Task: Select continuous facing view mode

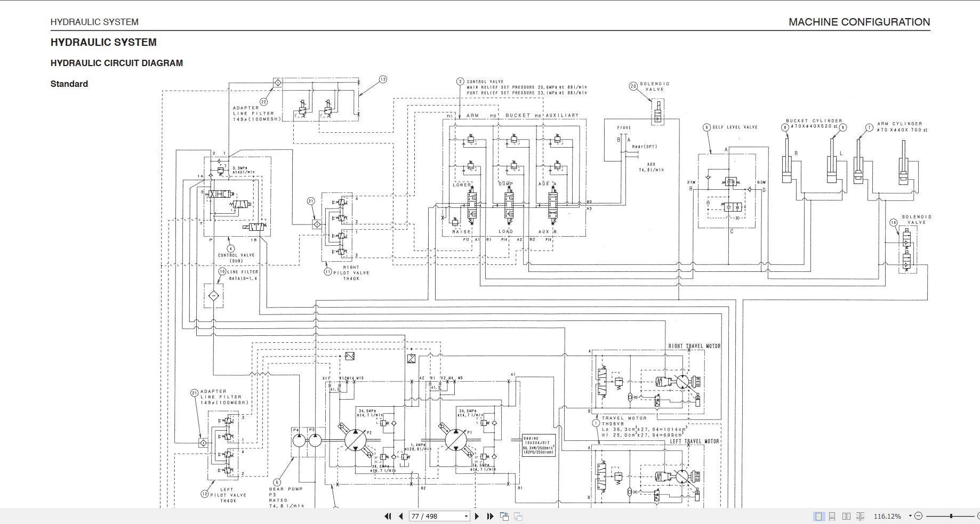Action: pos(860,516)
